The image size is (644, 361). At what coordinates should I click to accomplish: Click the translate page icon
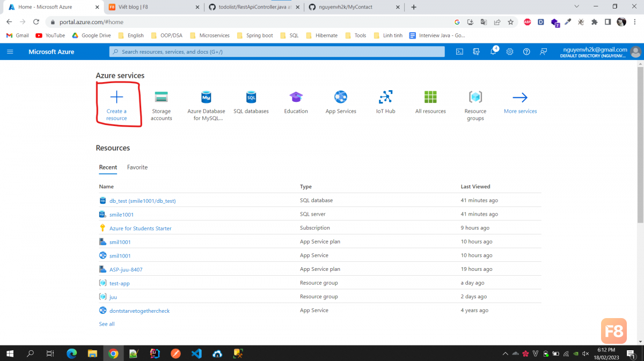tap(484, 22)
